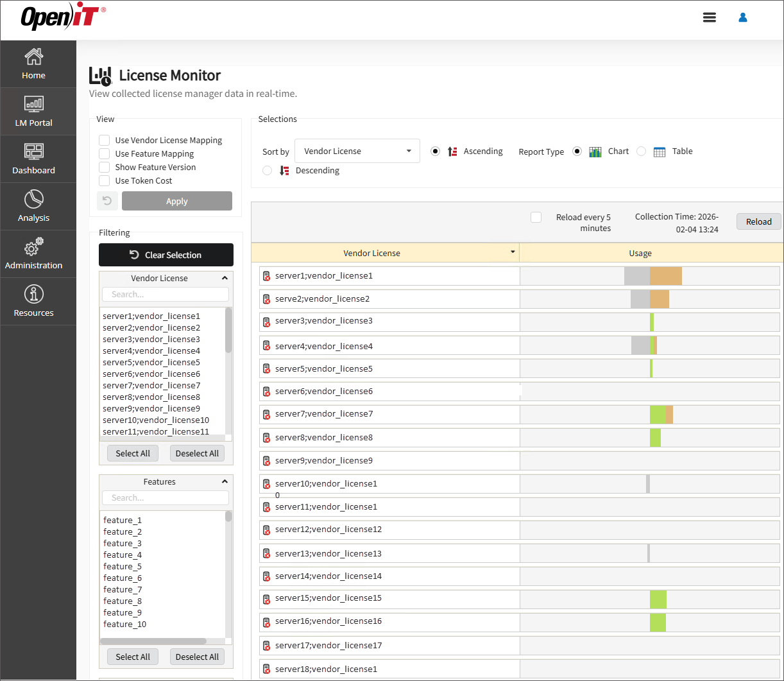This screenshot has width=784, height=681.
Task: Open the Analysis pie chart icon
Action: pyautogui.click(x=33, y=198)
